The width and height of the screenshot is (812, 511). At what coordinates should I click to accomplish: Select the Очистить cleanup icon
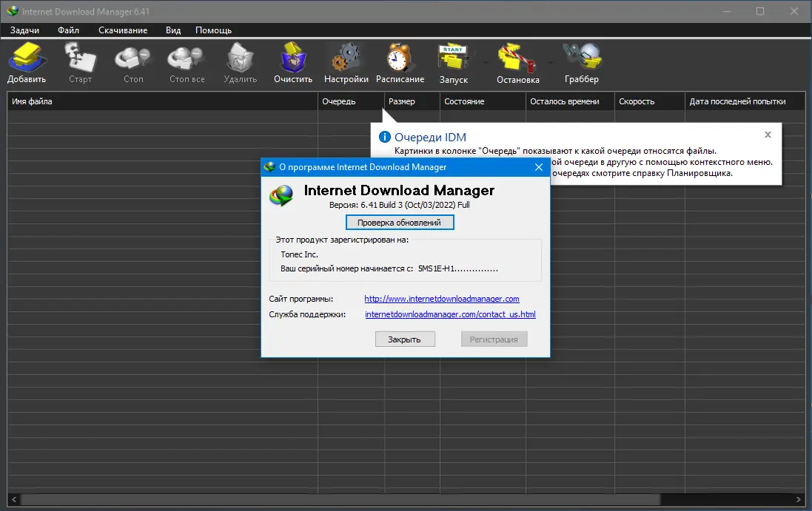pyautogui.click(x=292, y=59)
